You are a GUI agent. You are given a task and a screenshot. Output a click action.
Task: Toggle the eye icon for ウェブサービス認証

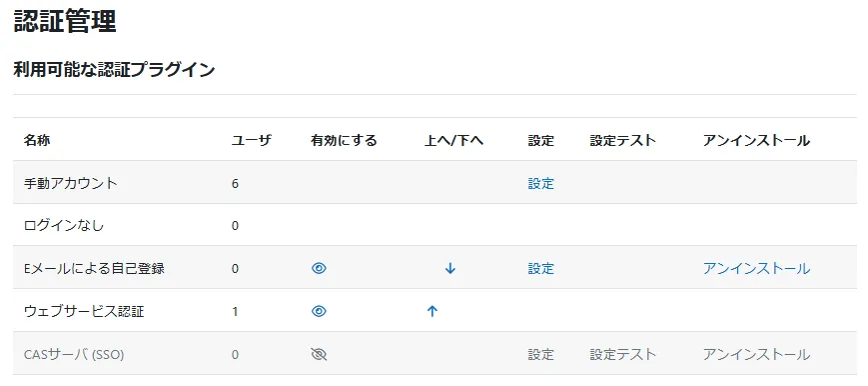tap(319, 312)
